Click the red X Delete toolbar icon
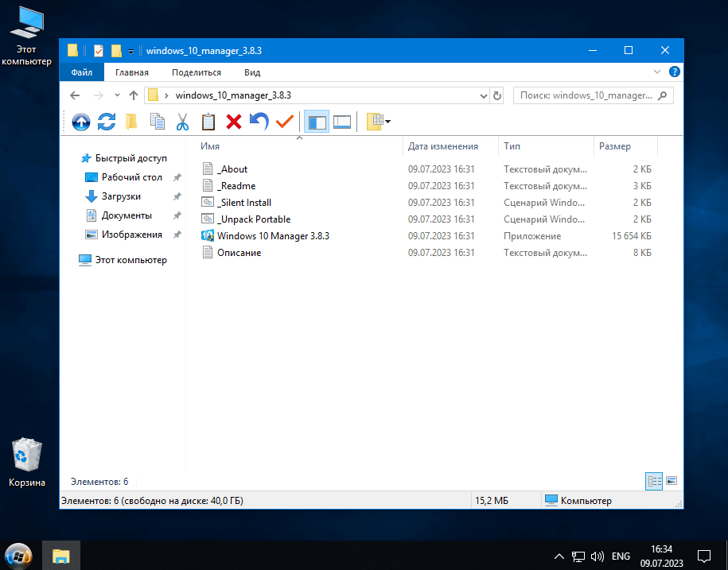The height and width of the screenshot is (570, 728). (234, 122)
